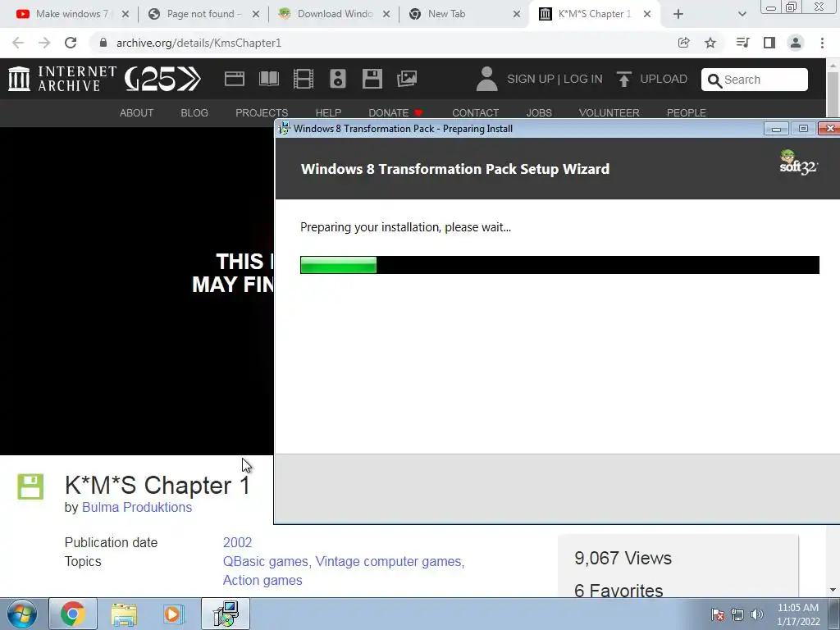The height and width of the screenshot is (630, 840).
Task: Switch to Chrome in the taskbar
Action: (x=73, y=614)
